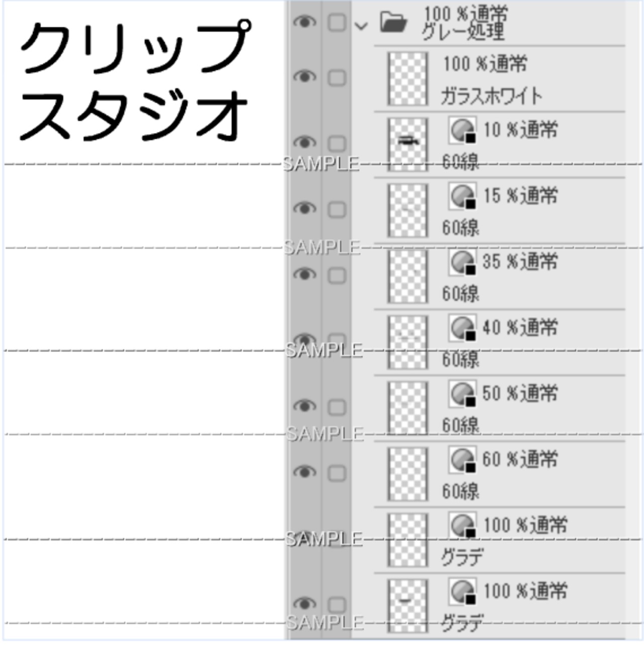Click the ガラスホワイト layer thumbnail
Screen dimensions: 644x650
(x=407, y=79)
